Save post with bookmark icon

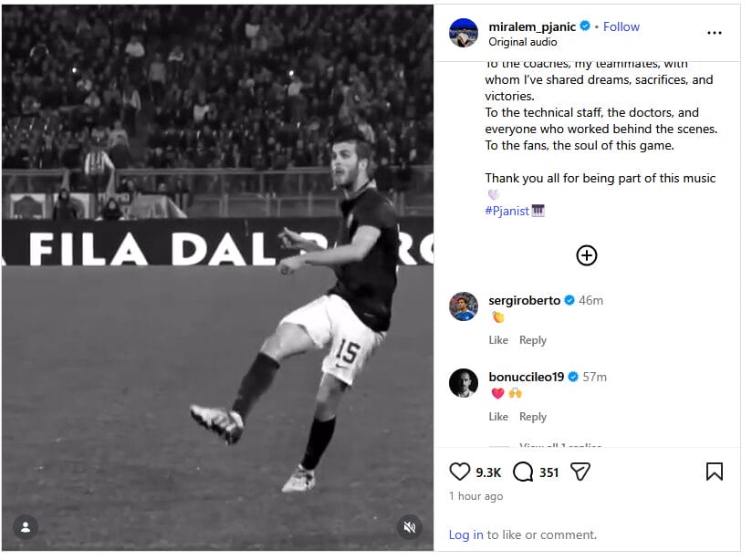(x=715, y=472)
